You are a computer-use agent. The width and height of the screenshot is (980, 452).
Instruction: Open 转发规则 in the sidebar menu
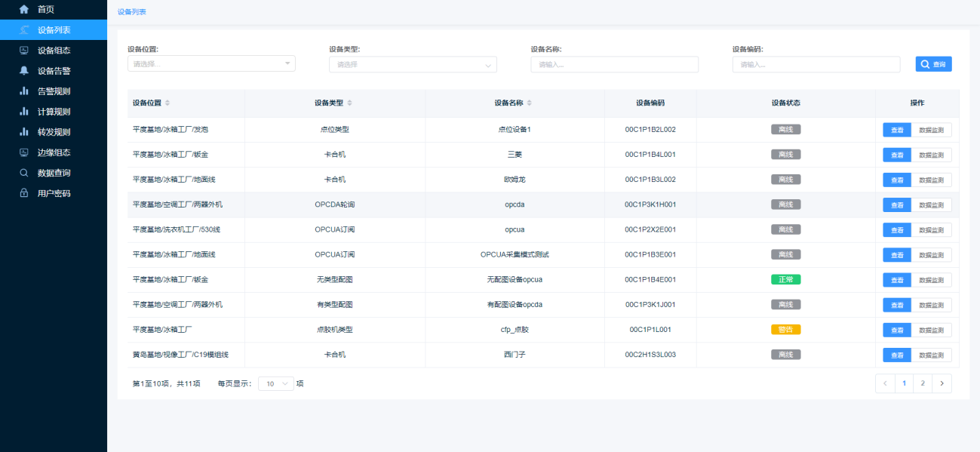pos(54,132)
